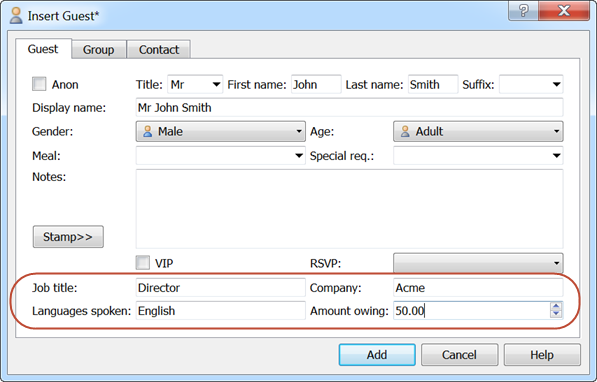
Task: Click the Adult age icon in dropdown
Action: (405, 131)
